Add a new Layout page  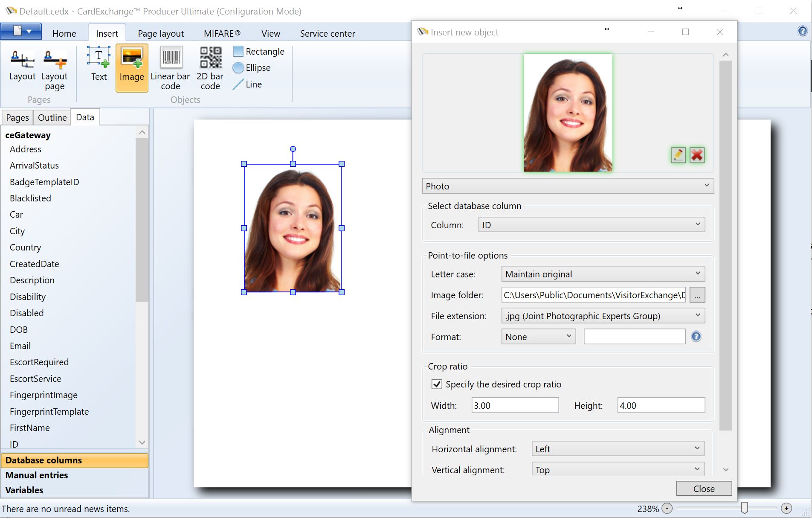click(55, 70)
